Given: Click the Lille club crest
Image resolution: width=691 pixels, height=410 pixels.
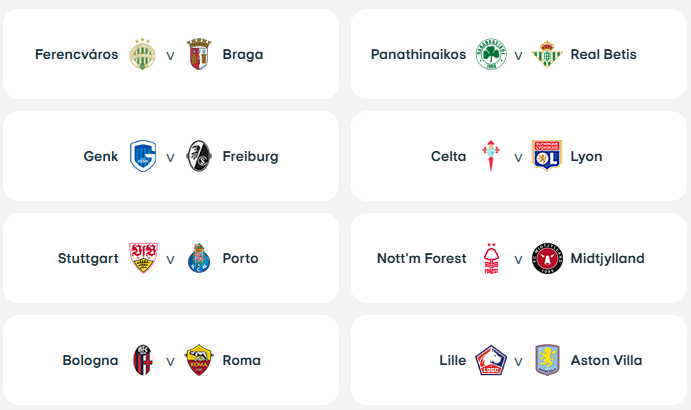Looking at the screenshot, I should coord(490,360).
